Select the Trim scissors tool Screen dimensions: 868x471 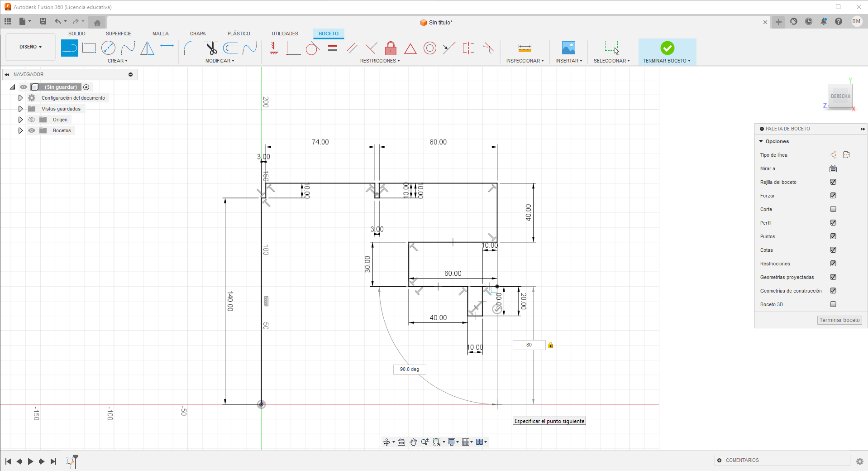point(211,48)
